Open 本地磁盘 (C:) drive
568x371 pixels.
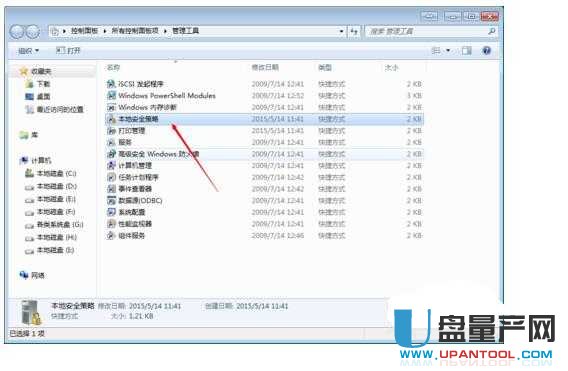57,174
